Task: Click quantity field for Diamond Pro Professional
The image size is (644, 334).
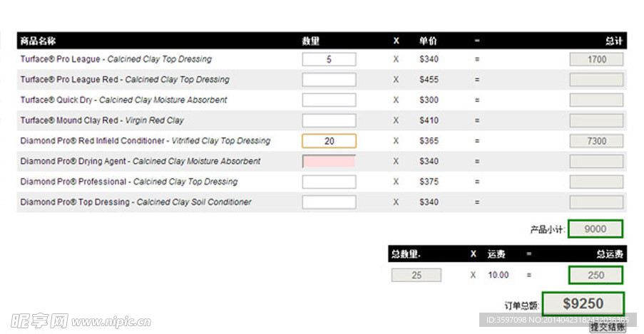Action: 329,182
